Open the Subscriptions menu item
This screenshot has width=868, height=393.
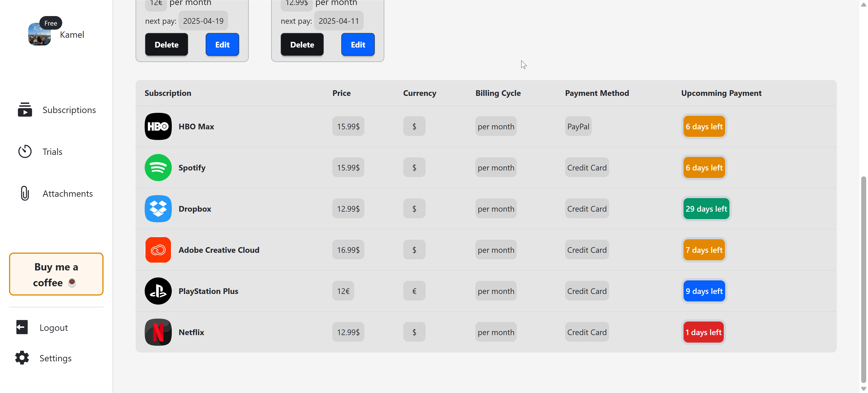point(57,110)
